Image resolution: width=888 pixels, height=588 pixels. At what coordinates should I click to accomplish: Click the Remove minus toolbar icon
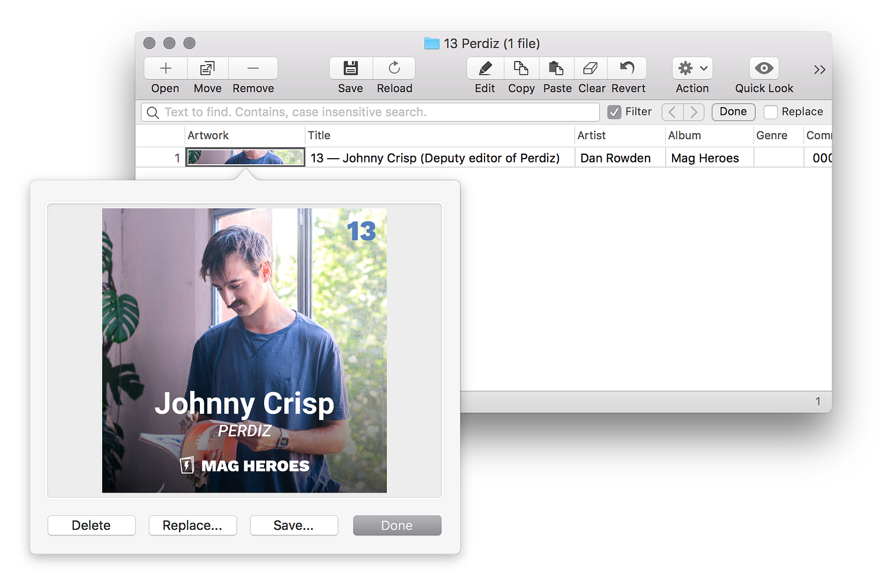click(x=253, y=69)
